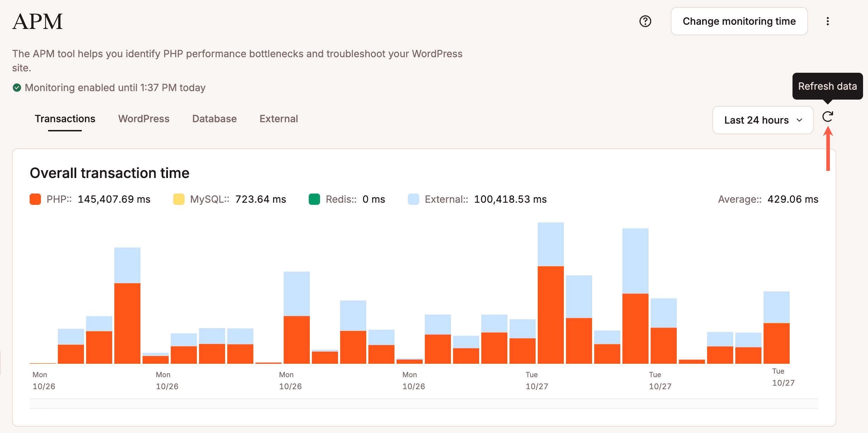
Task: Click the orange PHP legend swatch
Action: coord(35,199)
